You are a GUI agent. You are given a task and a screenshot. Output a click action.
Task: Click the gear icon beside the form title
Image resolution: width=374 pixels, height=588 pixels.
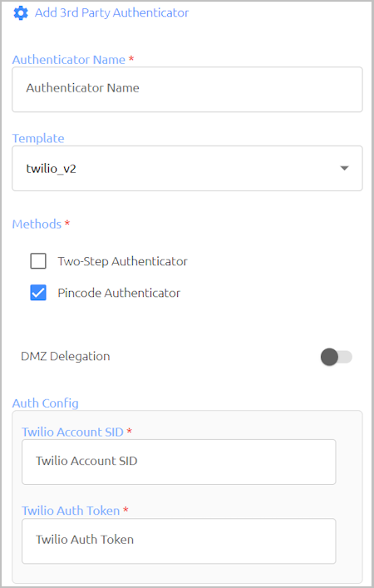coord(21,12)
